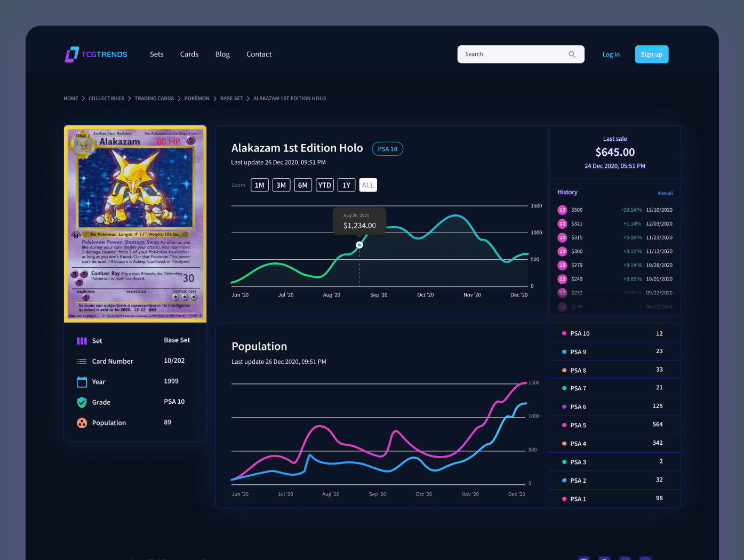Click the green Grade shield icon

pos(82,402)
